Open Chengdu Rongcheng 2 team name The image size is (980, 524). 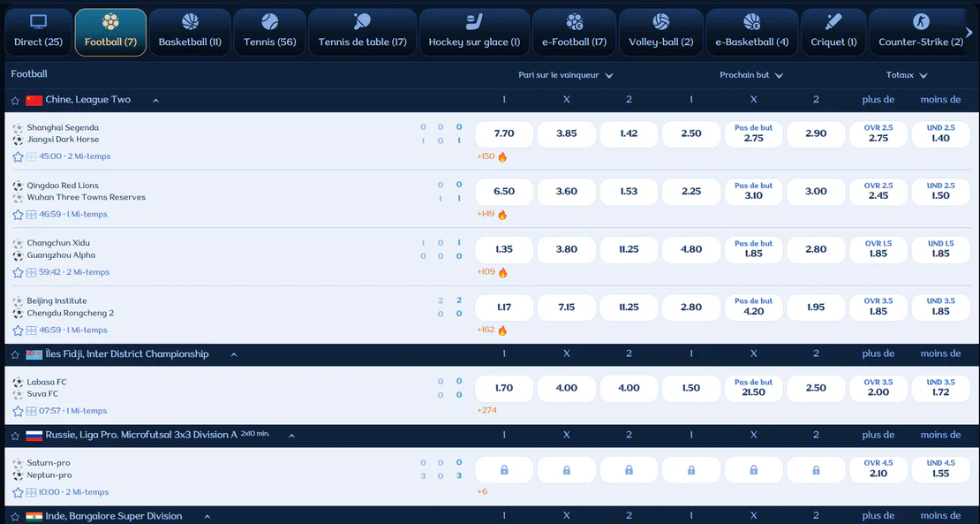pyautogui.click(x=71, y=314)
